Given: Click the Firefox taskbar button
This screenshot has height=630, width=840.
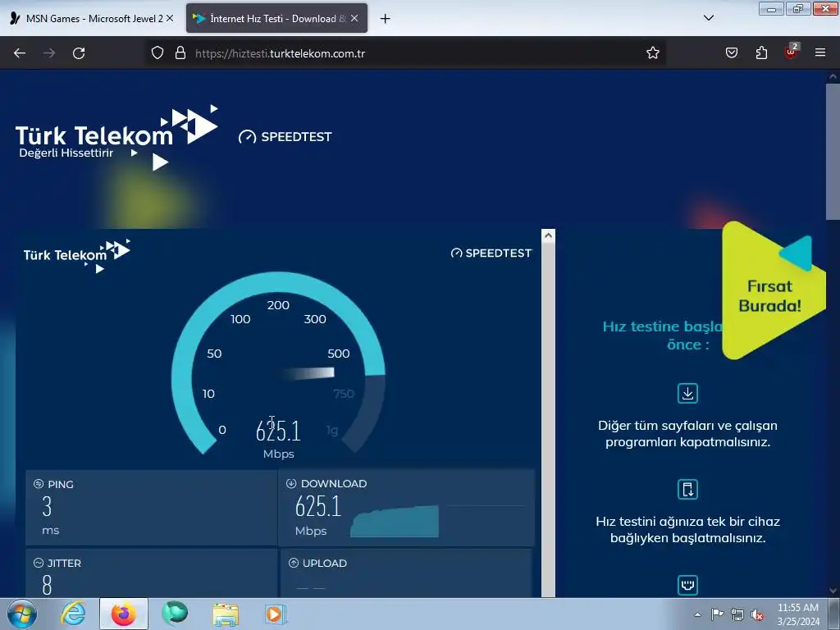Looking at the screenshot, I should [123, 614].
